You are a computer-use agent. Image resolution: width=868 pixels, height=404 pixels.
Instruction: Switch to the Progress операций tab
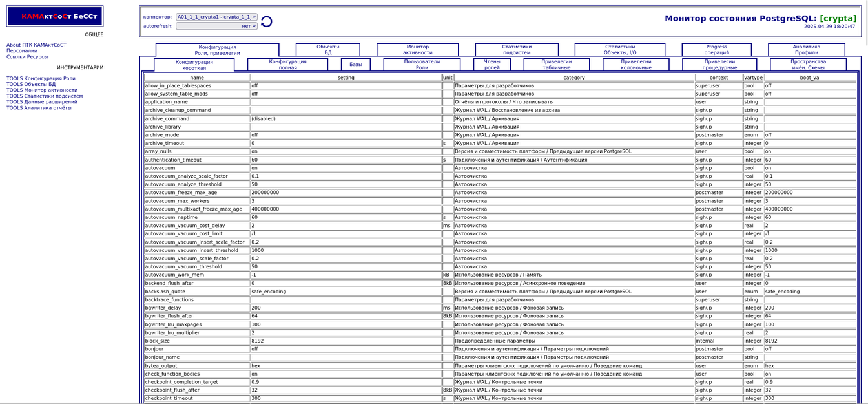coord(717,50)
